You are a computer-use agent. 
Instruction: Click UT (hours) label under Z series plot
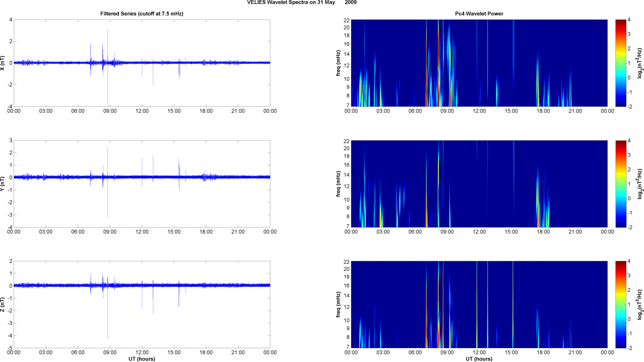142,359
